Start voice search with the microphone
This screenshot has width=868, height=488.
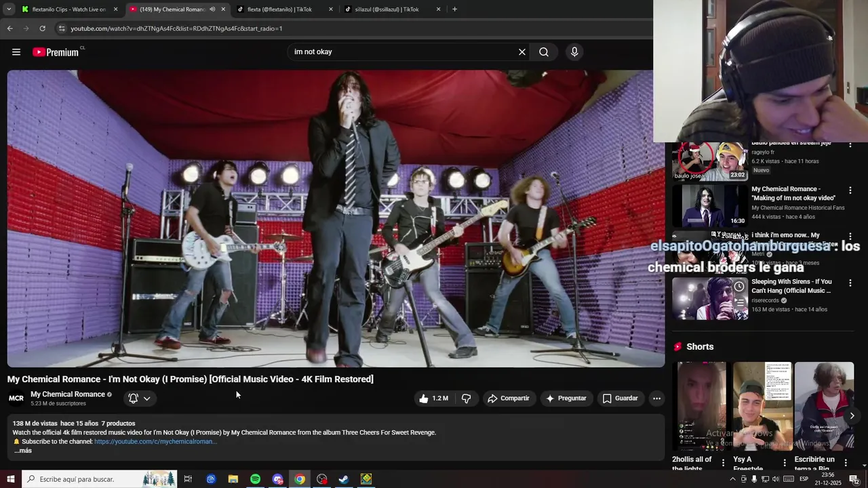click(574, 52)
